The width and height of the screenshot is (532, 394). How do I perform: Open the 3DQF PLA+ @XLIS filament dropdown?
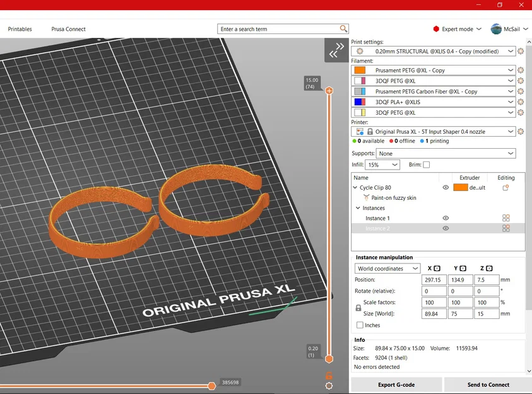coord(434,101)
